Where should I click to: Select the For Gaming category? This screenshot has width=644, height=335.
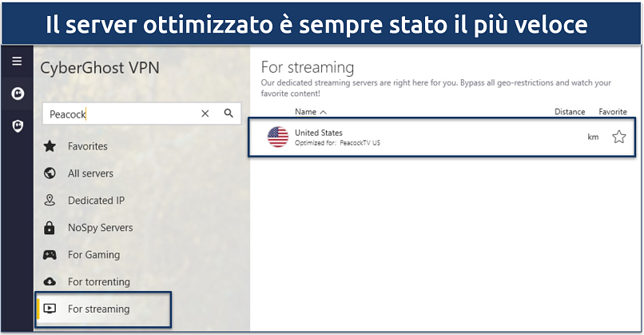coord(93,255)
